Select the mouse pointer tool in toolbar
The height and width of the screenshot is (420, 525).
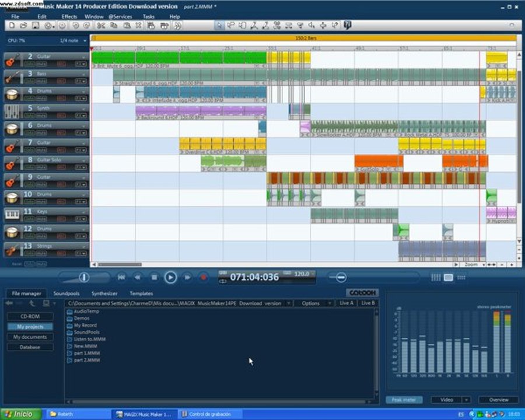point(219,26)
